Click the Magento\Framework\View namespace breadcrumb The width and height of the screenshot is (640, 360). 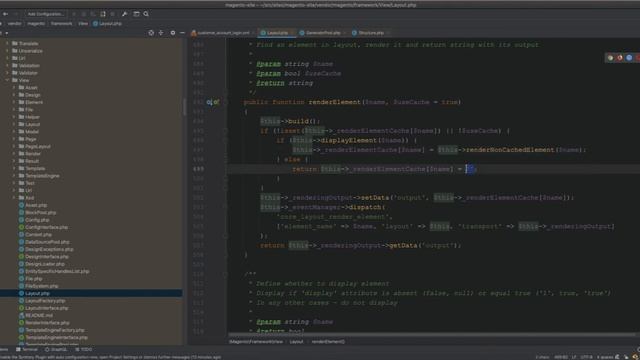pyautogui.click(x=256, y=342)
